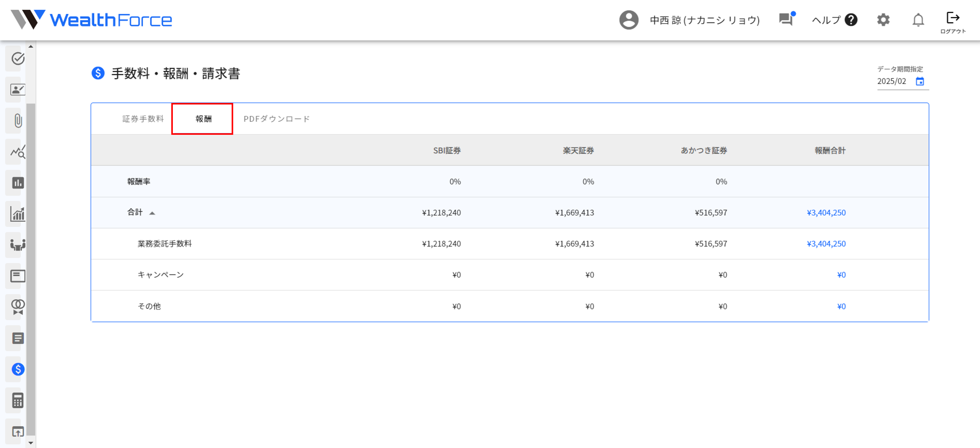The height and width of the screenshot is (448, 980).
Task: Click the user name 中西 諒
Action: click(x=704, y=20)
